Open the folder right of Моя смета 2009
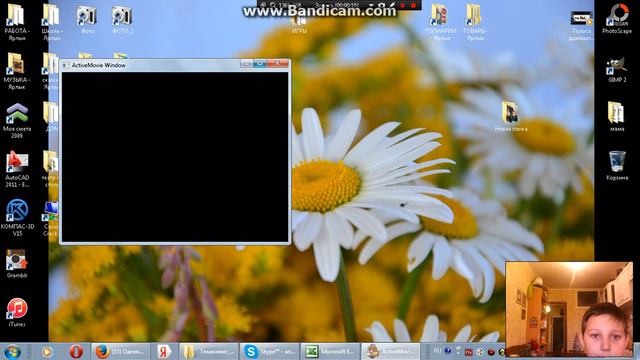 (x=51, y=117)
